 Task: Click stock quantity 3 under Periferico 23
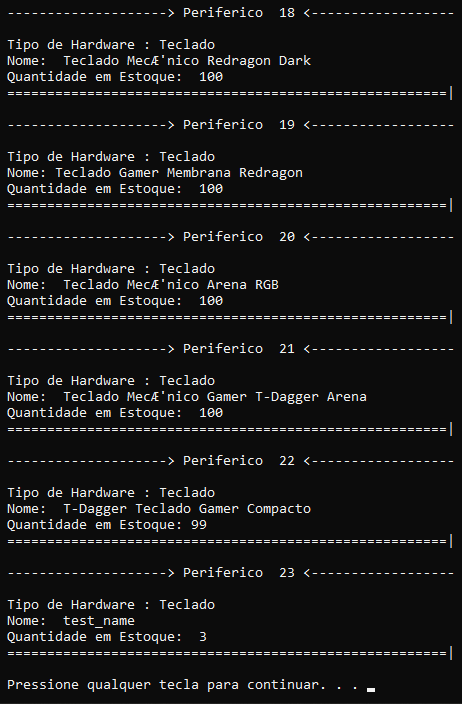point(203,637)
